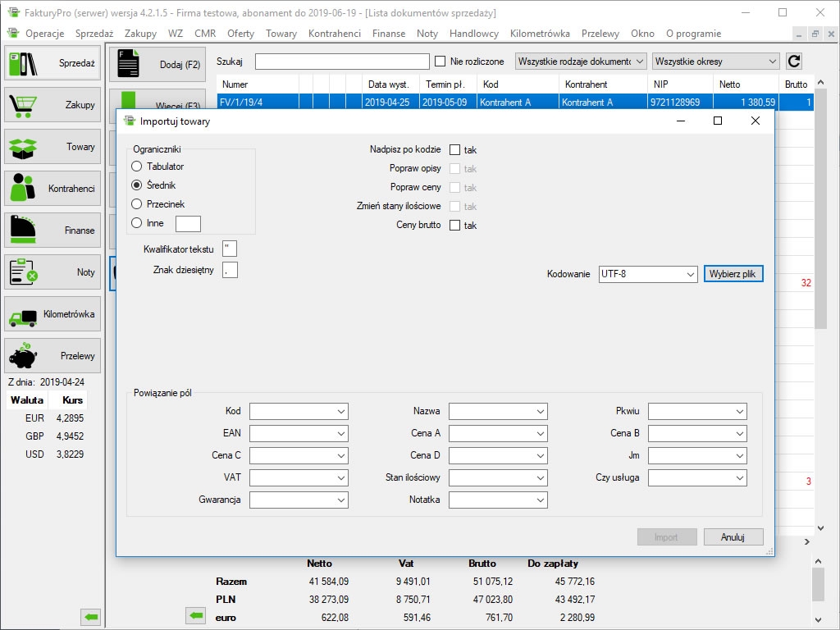Select the Tabulator delimiter option
840x630 pixels.
point(137,167)
